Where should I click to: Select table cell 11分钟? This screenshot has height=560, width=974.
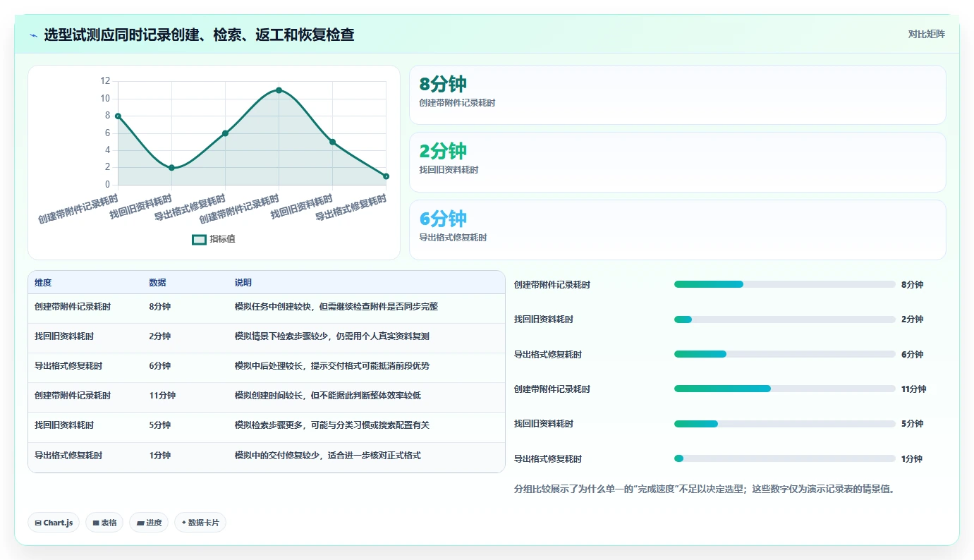coord(162,396)
